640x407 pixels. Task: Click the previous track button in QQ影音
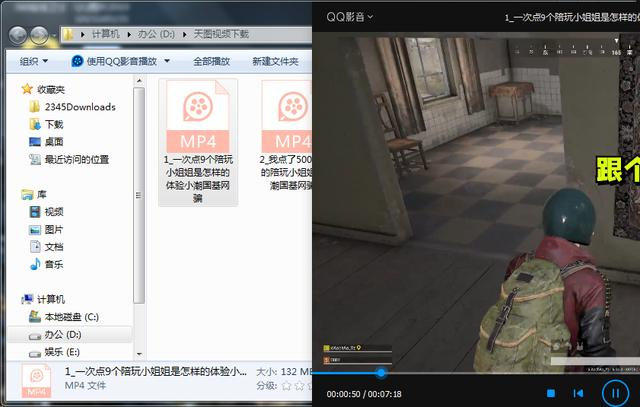click(578, 394)
